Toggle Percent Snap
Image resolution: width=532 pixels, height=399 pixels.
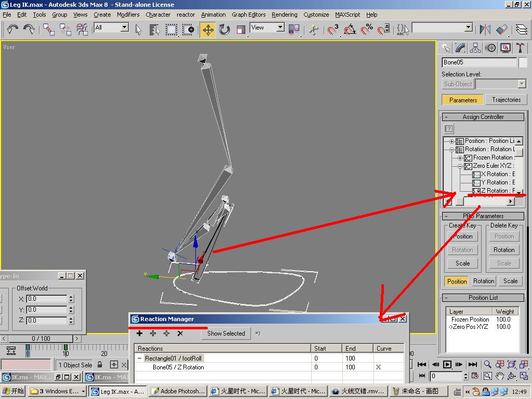[x=366, y=30]
